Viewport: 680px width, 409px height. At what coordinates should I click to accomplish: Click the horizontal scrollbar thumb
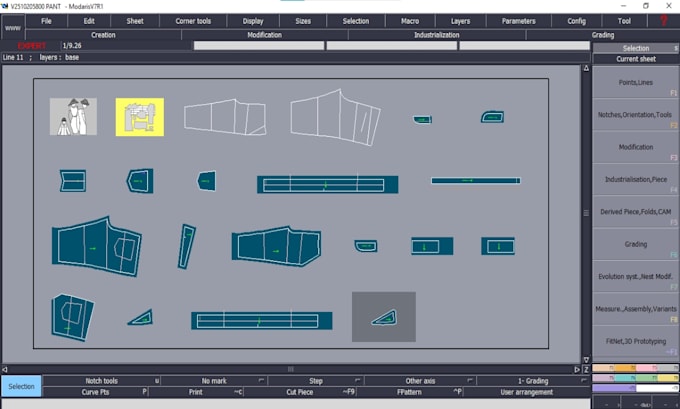291,370
